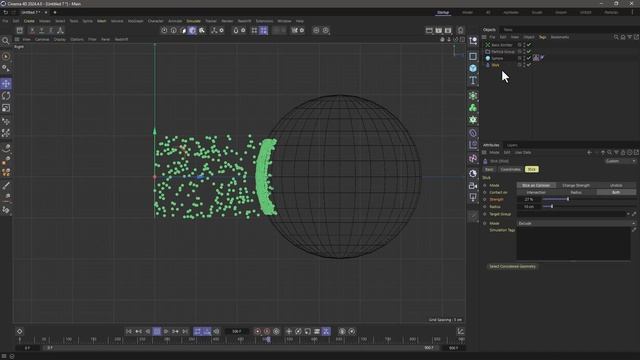The image size is (640, 360).
Task: Open the Exclude mode dropdown
Action: coord(576,223)
